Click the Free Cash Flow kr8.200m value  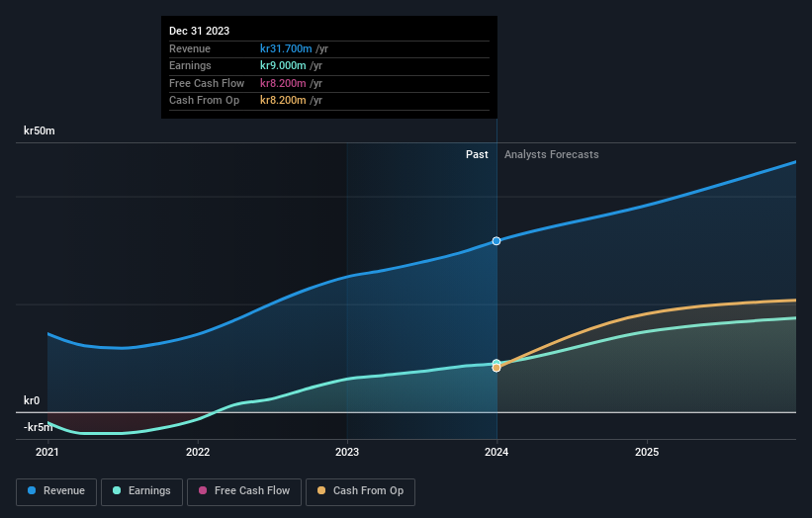click(283, 83)
